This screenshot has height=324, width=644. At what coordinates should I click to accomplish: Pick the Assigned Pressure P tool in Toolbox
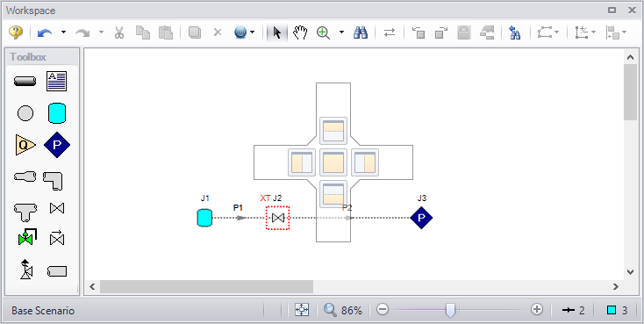coord(57,145)
